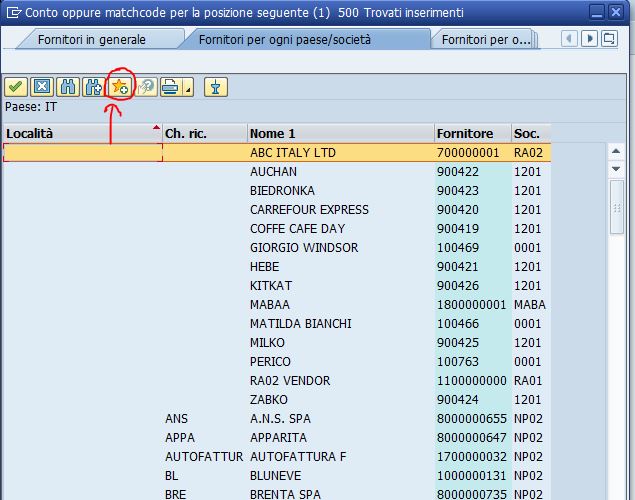635x500 pixels.
Task: Confirm selection with green checkmark button
Action: [16, 87]
